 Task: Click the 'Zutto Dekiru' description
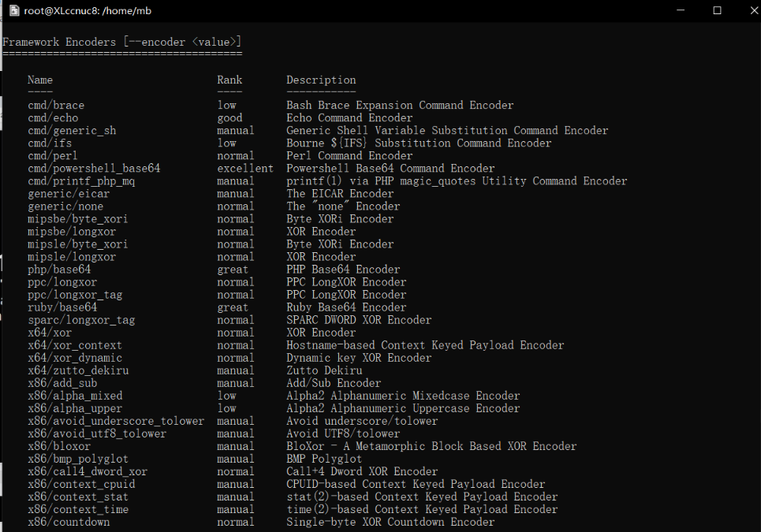coord(324,370)
